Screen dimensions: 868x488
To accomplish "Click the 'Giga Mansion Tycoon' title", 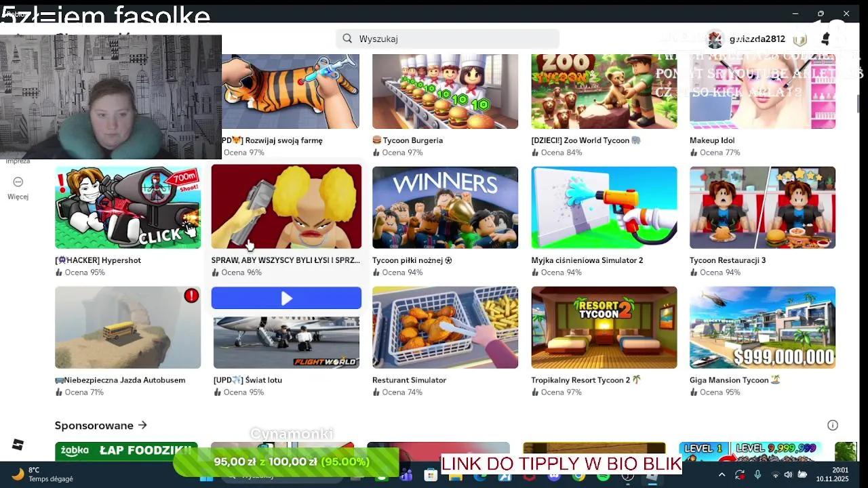I will (735, 380).
